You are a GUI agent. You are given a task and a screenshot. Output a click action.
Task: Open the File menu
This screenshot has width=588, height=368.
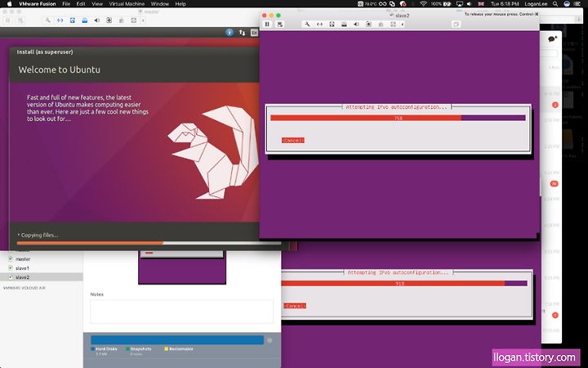pos(66,4)
